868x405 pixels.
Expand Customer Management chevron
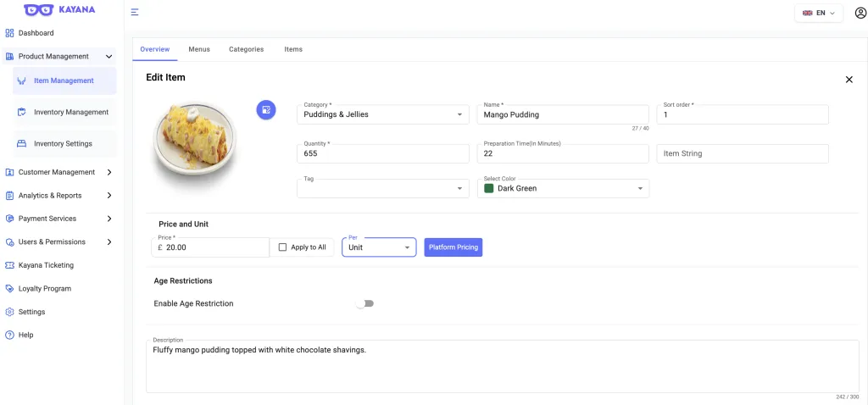[109, 172]
